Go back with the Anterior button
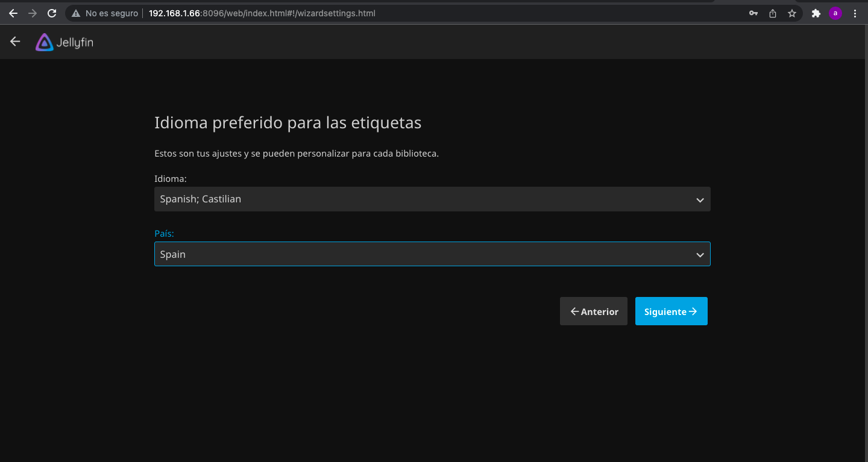Screen dimensions: 868x462 [594, 311]
